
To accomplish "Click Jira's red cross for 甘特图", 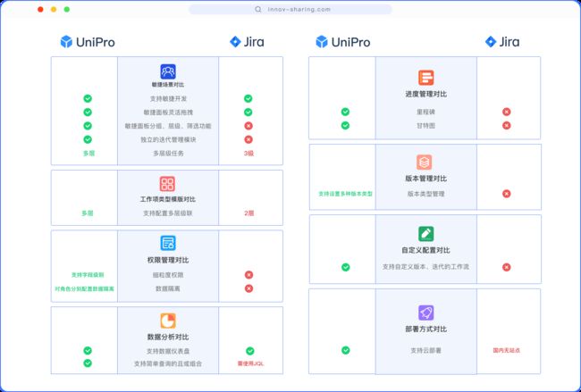I will (x=507, y=126).
